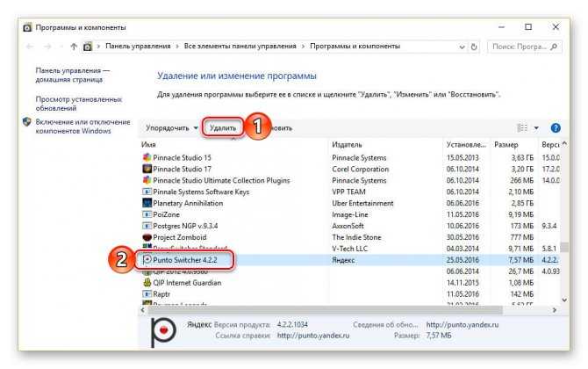This screenshot has height=369, width=588.
Task: Select the Project Zomboid entry
Action: pyautogui.click(x=180, y=237)
